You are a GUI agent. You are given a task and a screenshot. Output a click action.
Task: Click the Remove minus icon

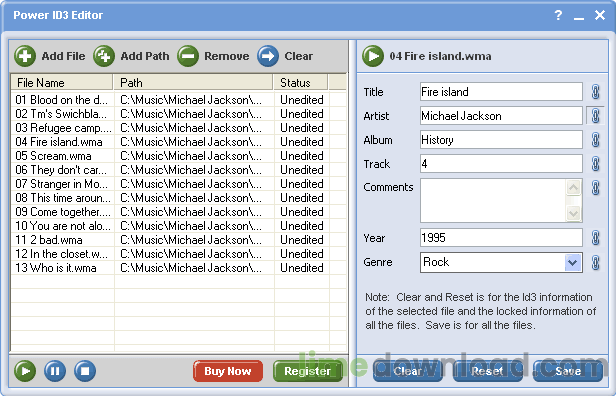187,56
